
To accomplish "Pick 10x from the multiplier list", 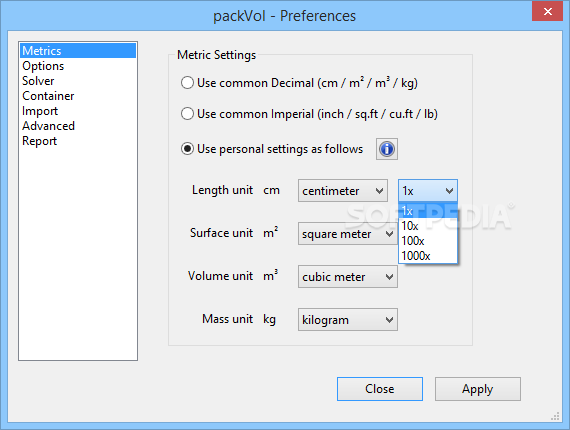I will (428, 226).
